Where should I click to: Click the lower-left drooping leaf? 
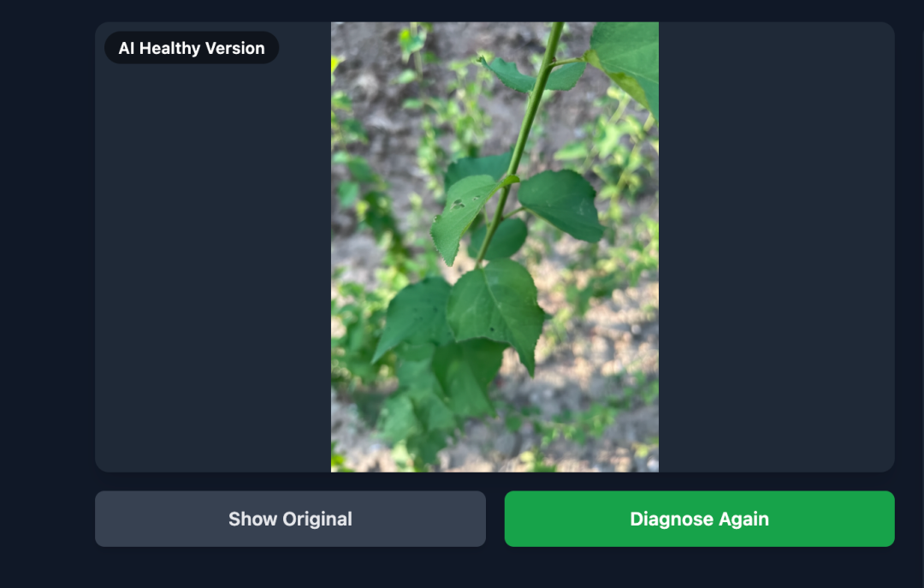pyautogui.click(x=412, y=318)
